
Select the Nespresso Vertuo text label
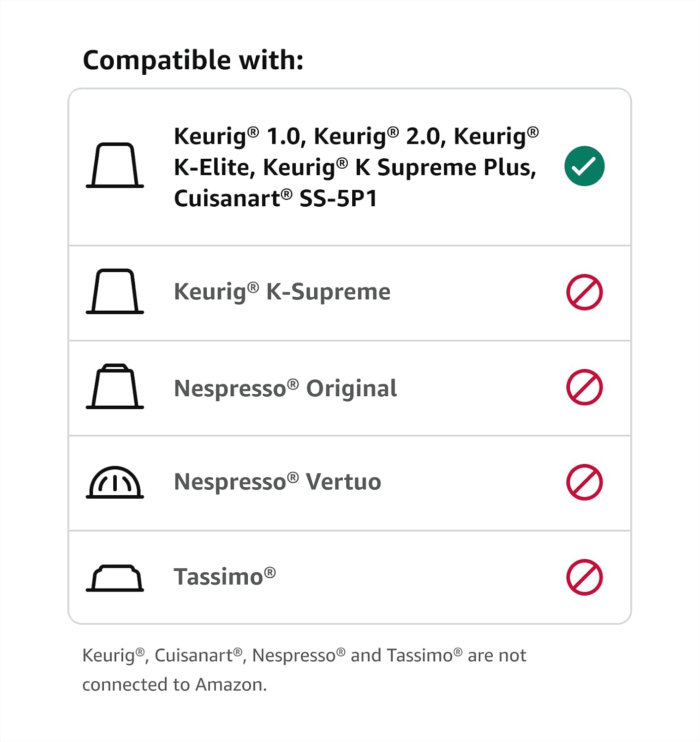point(278,482)
